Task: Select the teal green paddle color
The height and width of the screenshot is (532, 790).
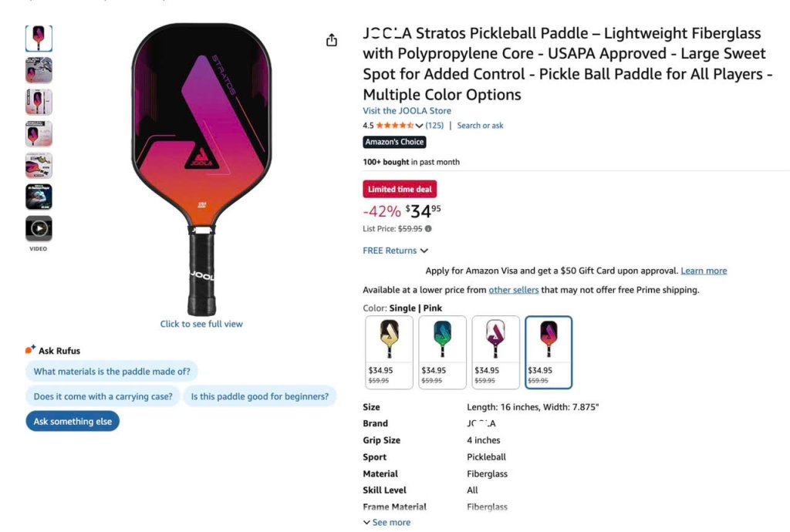Action: pyautogui.click(x=442, y=352)
